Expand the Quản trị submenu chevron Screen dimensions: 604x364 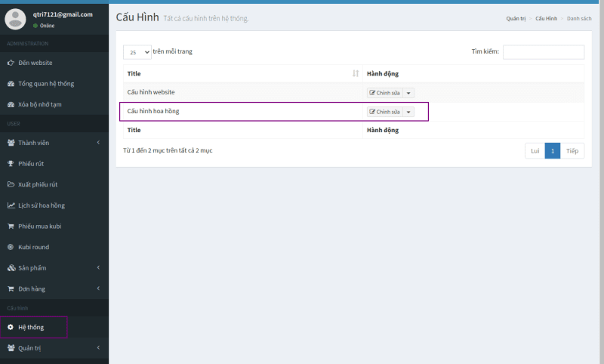click(x=98, y=347)
